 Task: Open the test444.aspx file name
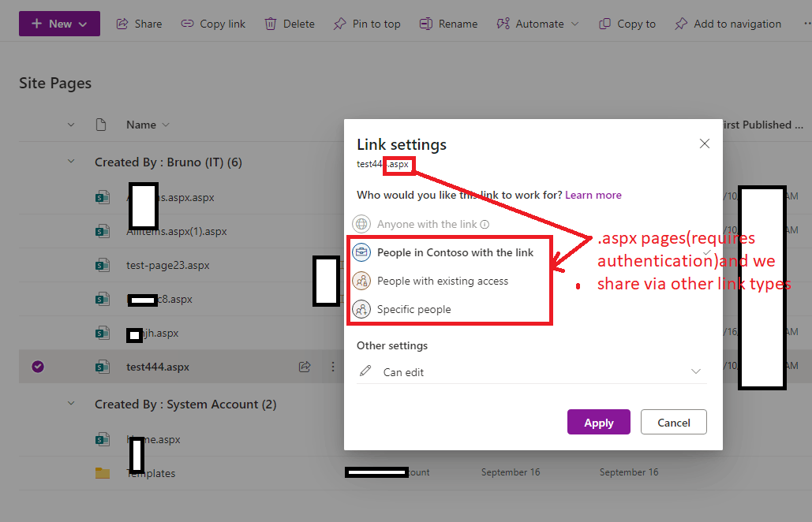(158, 367)
